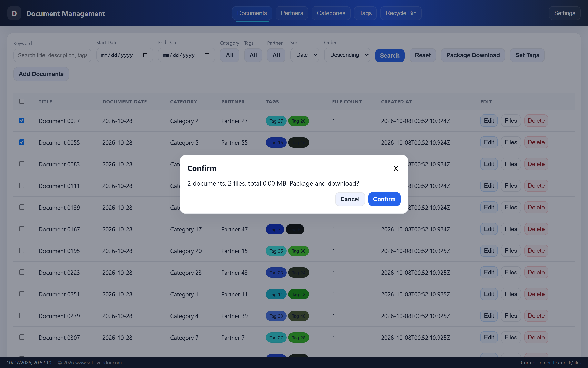This screenshot has height=368, width=588.
Task: Click the Document 0195 title cell
Action: (x=59, y=251)
